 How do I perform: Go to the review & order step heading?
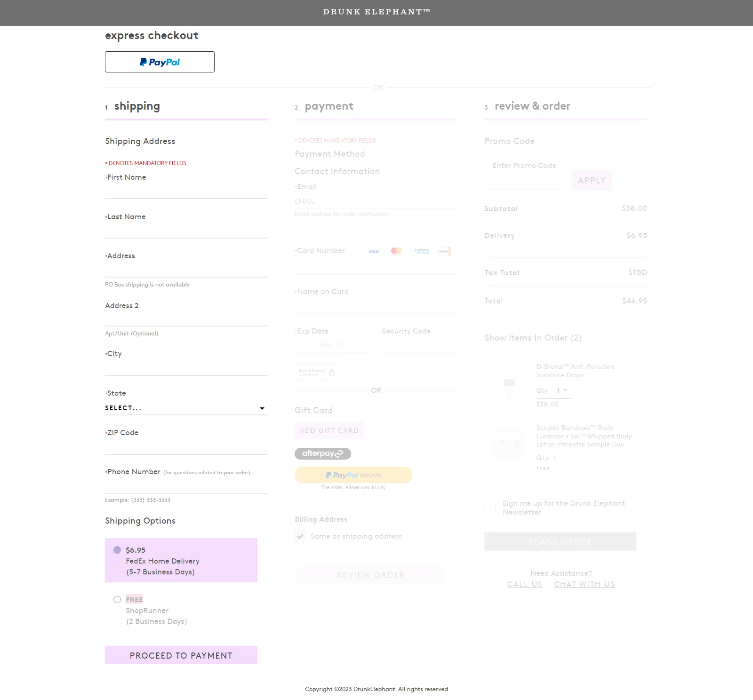(x=532, y=106)
